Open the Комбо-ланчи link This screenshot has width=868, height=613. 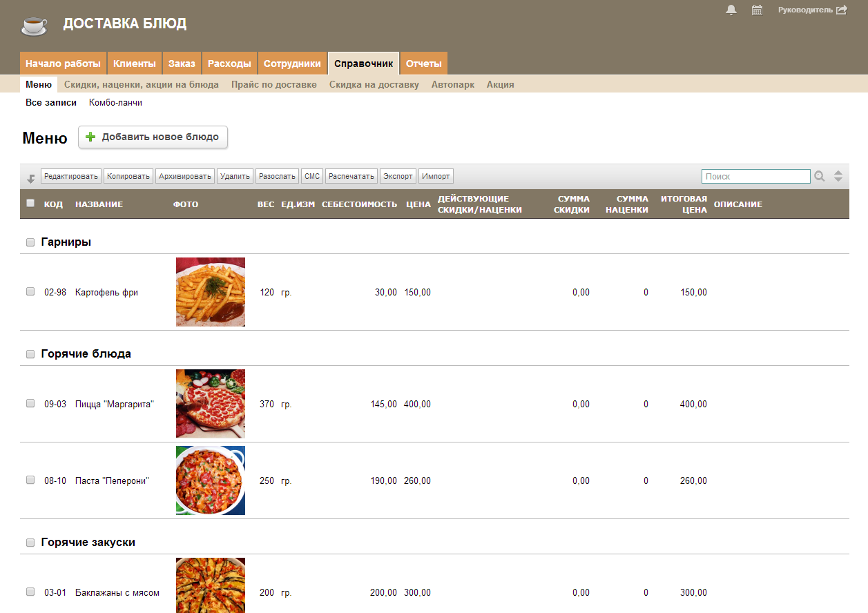tap(115, 103)
